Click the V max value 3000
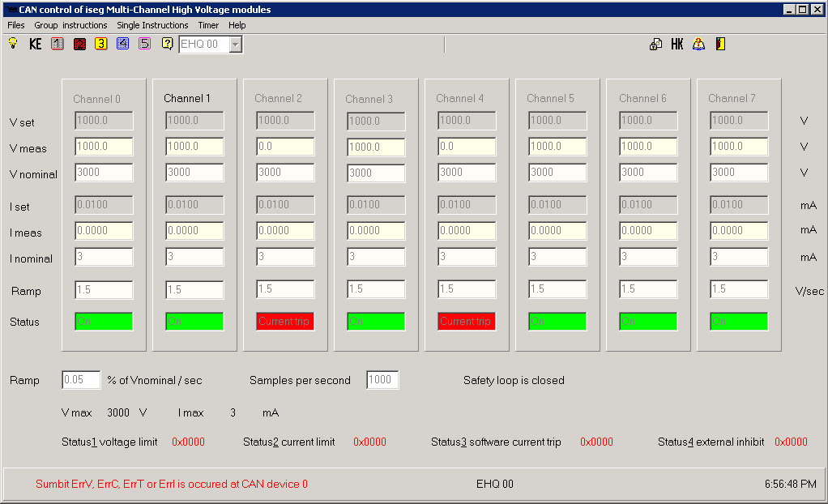The image size is (828, 504). 118,412
